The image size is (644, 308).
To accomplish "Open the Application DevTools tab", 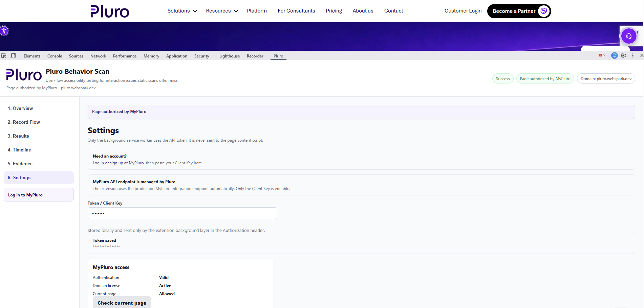I will coord(177,56).
